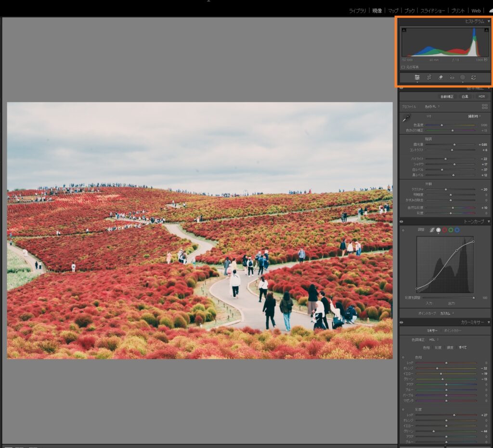The height and width of the screenshot is (448, 493).
Task: Collapse the ヒストグラム panel
Action: (x=489, y=21)
